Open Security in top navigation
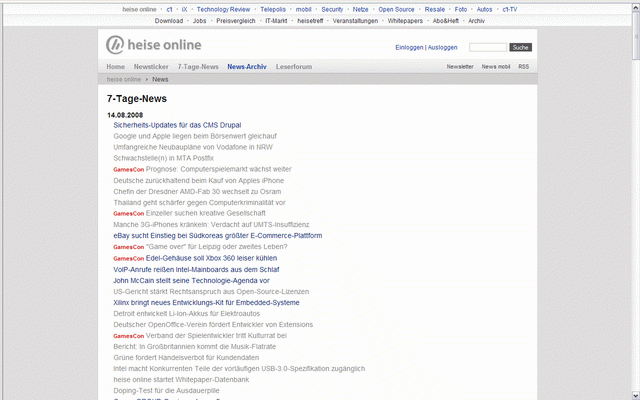This screenshot has height=400, width=640. click(x=332, y=9)
